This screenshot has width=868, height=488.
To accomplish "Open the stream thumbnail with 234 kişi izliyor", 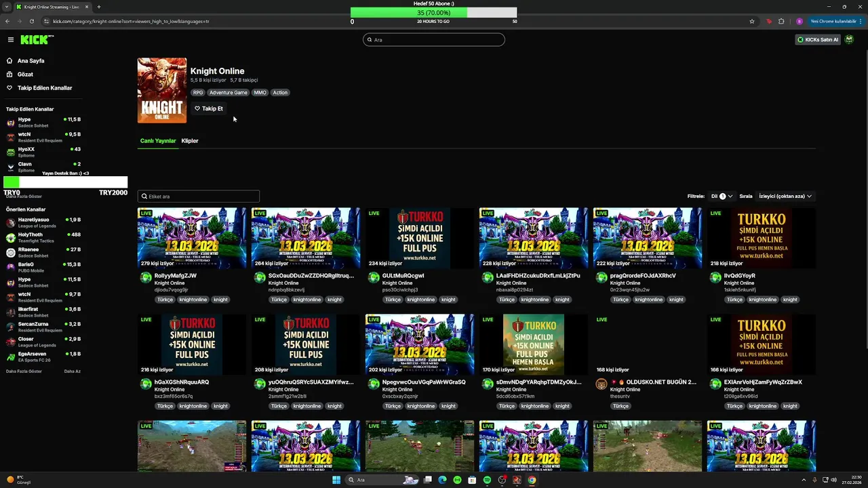I will coord(420,239).
